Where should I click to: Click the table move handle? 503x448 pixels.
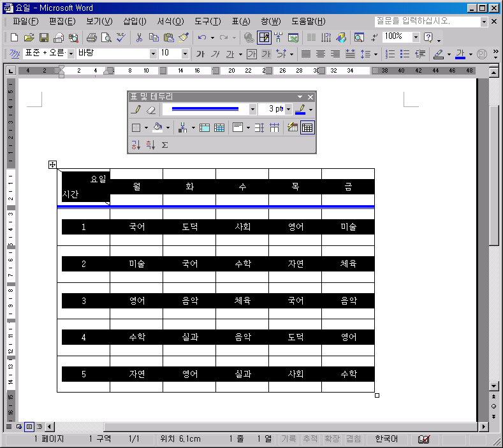52,165
